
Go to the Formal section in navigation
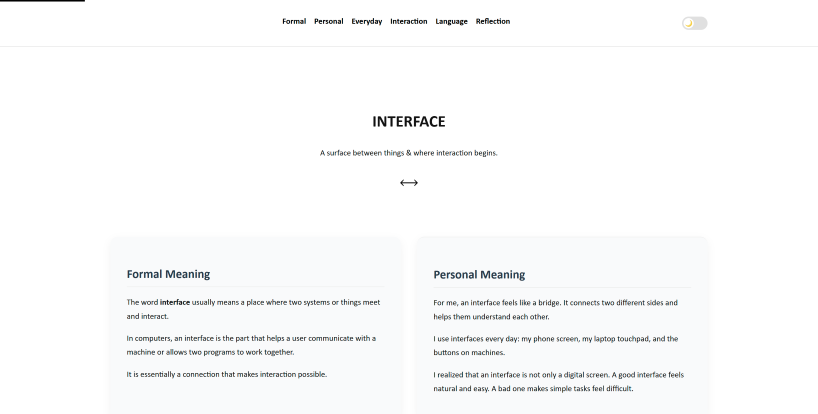[294, 21]
